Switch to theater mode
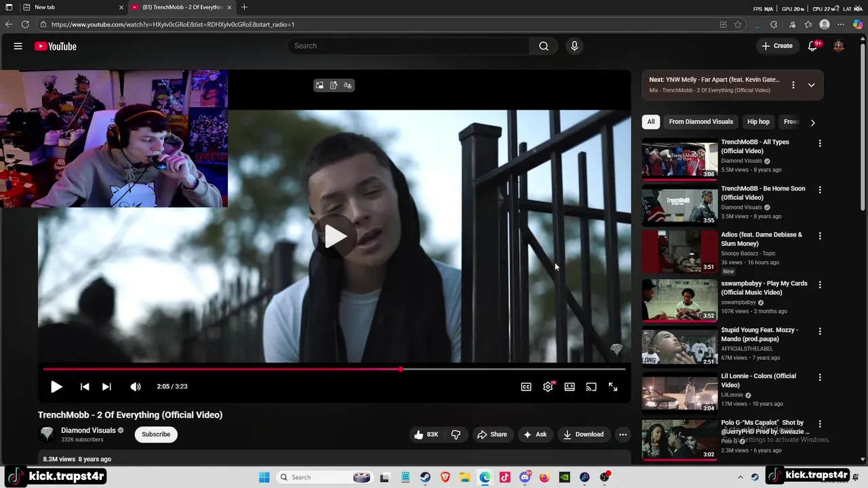The height and width of the screenshot is (488, 868). click(570, 386)
